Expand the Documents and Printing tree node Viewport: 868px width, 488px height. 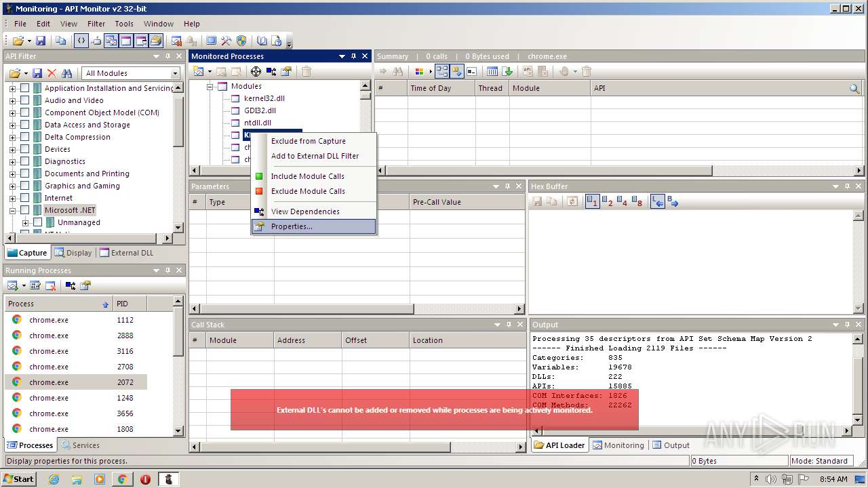12,174
